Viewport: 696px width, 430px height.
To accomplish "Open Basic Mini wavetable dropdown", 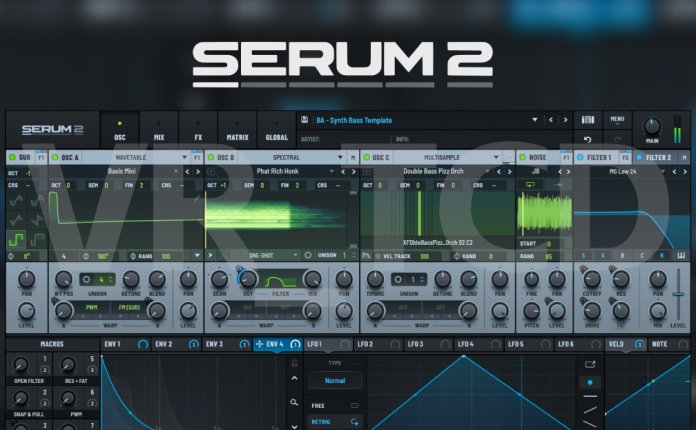I will [176, 171].
